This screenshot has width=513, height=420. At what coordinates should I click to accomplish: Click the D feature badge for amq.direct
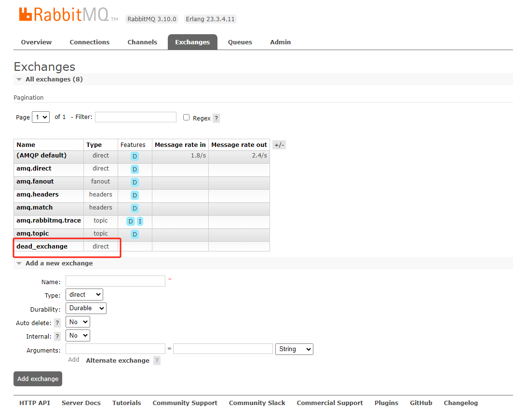tap(135, 170)
